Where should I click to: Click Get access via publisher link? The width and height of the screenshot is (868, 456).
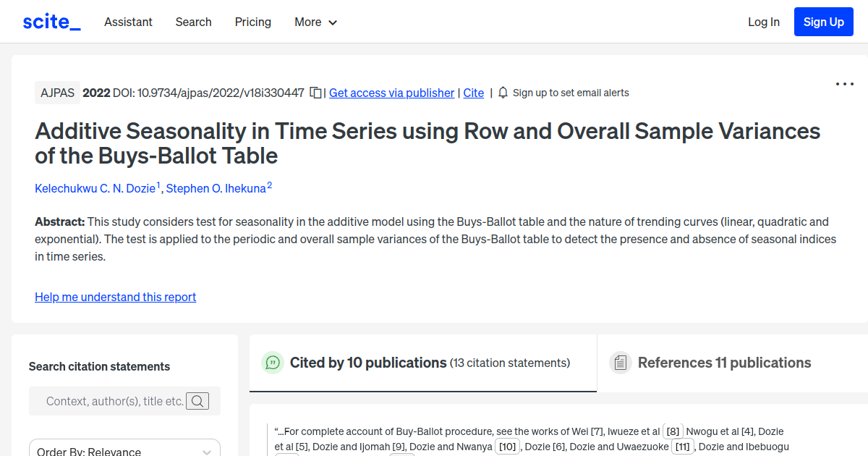coord(391,93)
